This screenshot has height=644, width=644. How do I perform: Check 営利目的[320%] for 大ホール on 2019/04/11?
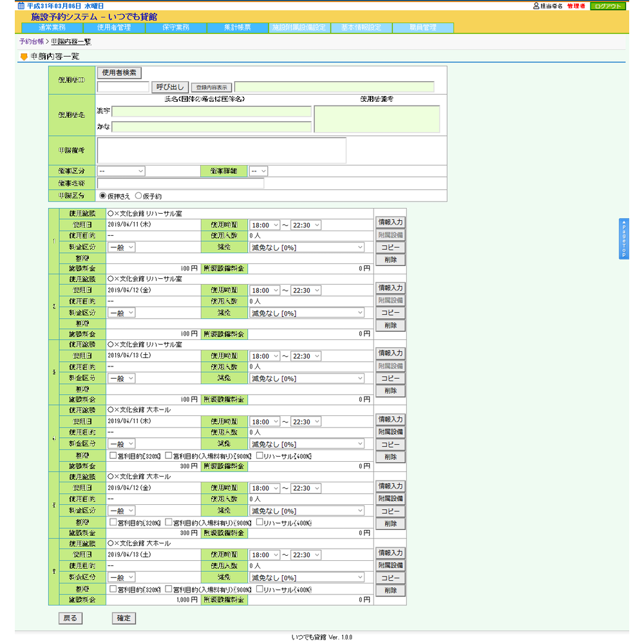point(113,455)
